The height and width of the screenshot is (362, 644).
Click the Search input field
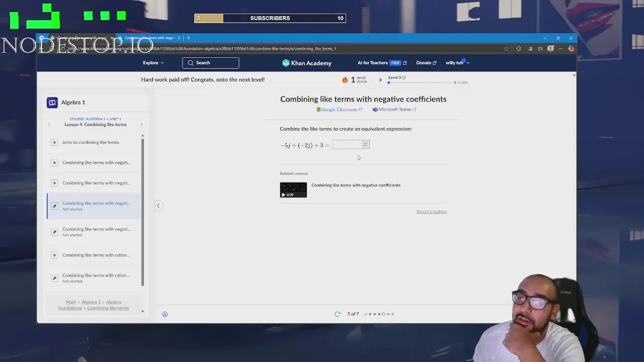210,63
